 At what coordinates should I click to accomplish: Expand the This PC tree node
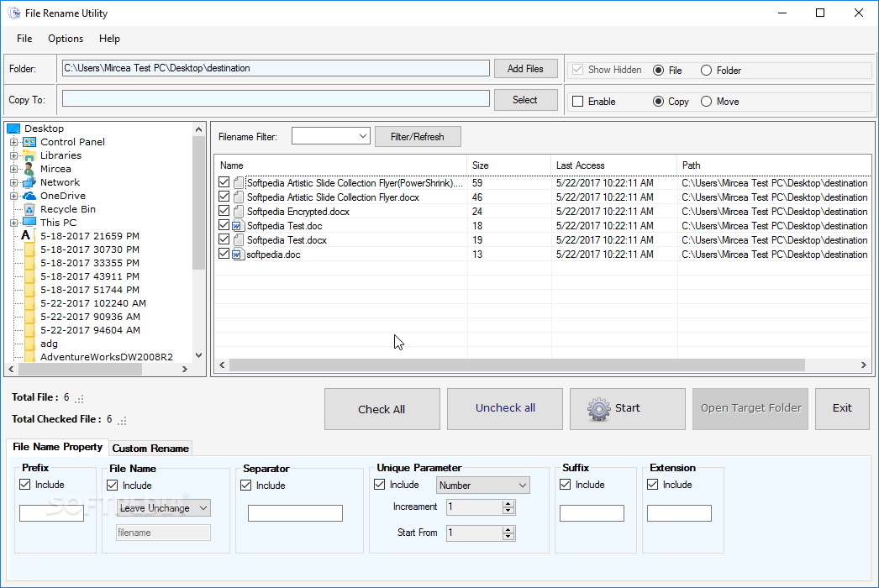[13, 223]
